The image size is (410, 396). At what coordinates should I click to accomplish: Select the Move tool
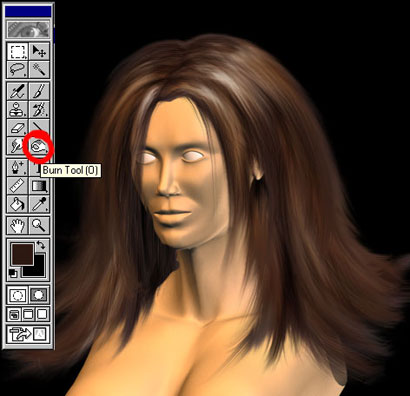tap(39, 51)
